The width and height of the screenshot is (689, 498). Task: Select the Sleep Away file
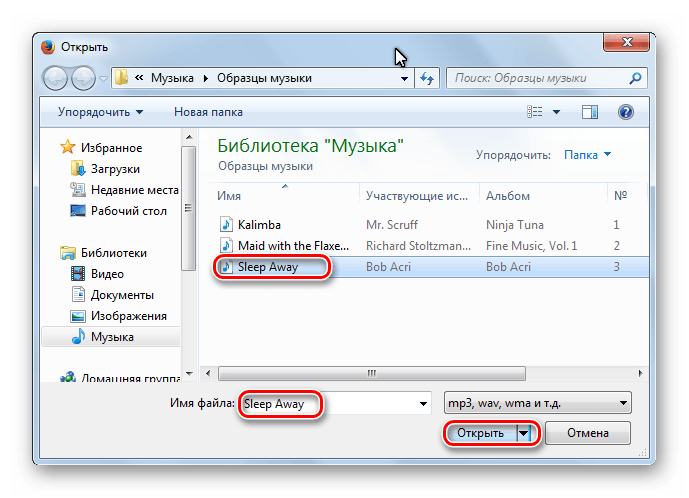point(268,267)
